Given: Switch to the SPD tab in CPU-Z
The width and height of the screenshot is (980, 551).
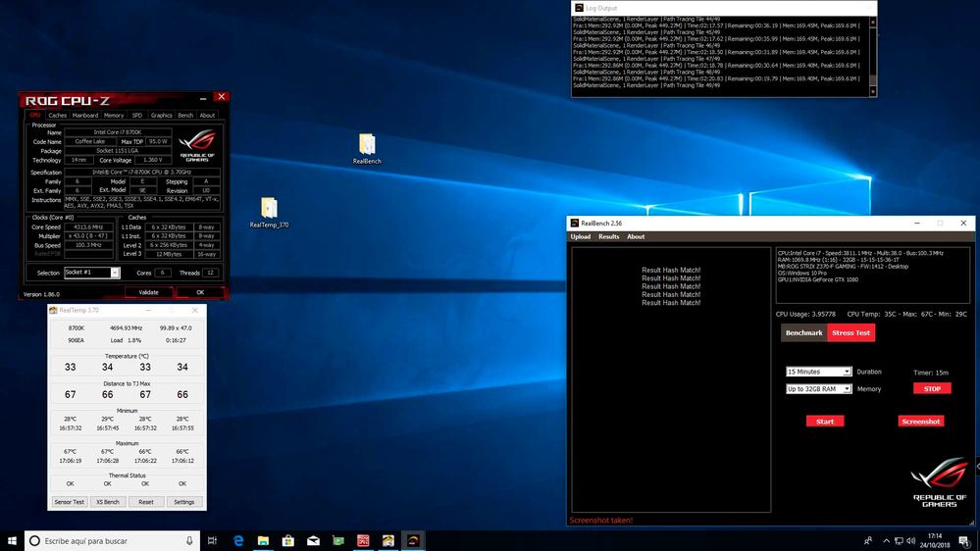Looking at the screenshot, I should (x=137, y=115).
